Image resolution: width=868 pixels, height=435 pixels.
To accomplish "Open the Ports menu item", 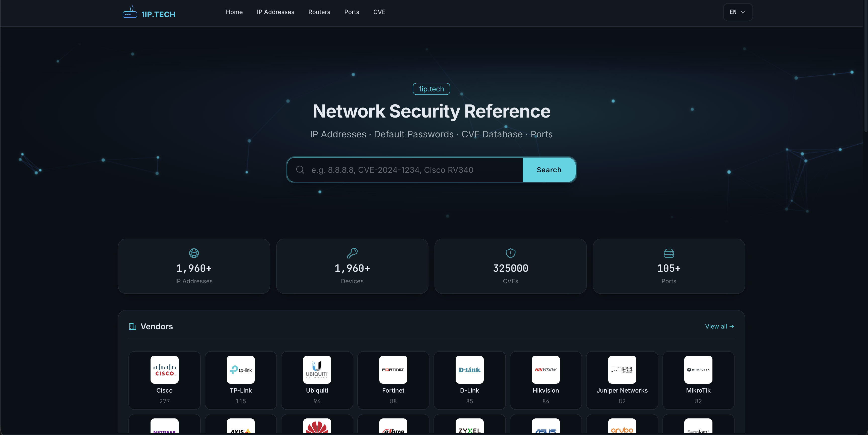I will point(351,12).
